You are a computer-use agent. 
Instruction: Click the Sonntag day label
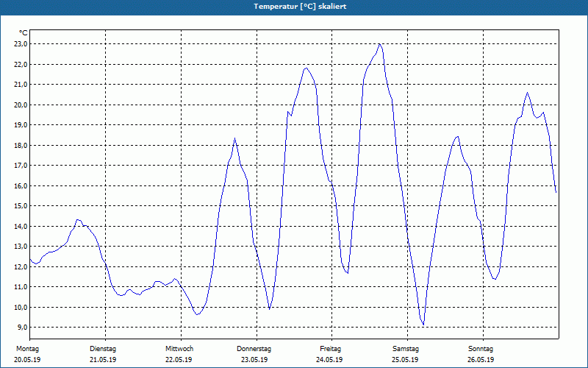coord(481,349)
